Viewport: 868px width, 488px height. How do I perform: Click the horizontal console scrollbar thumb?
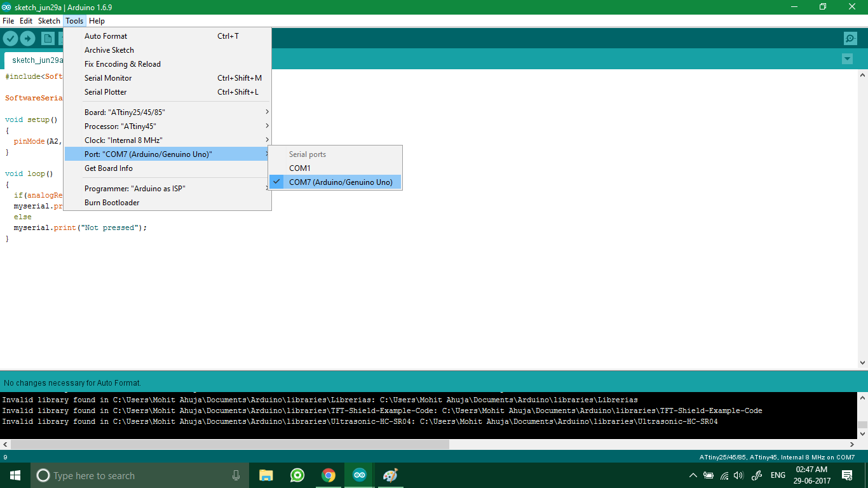click(229, 445)
